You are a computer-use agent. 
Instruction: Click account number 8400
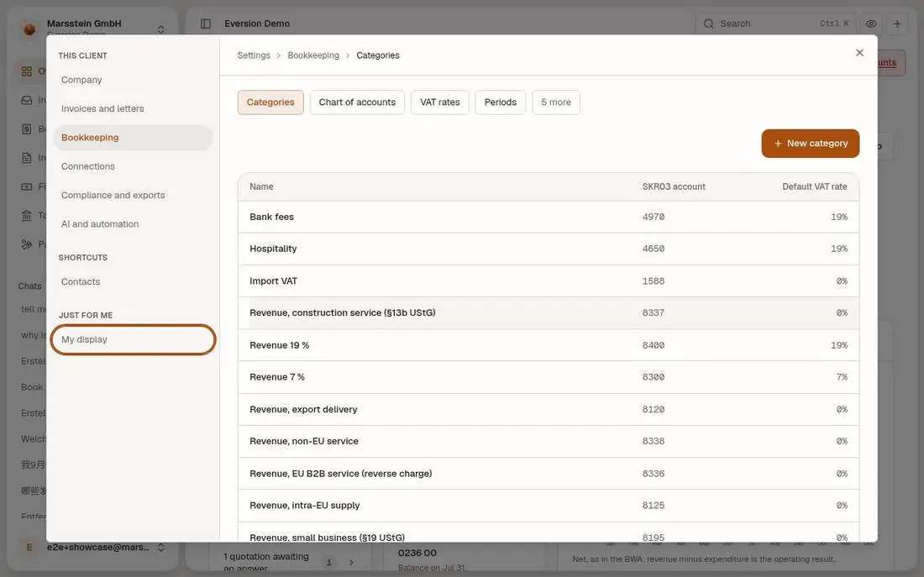click(653, 345)
